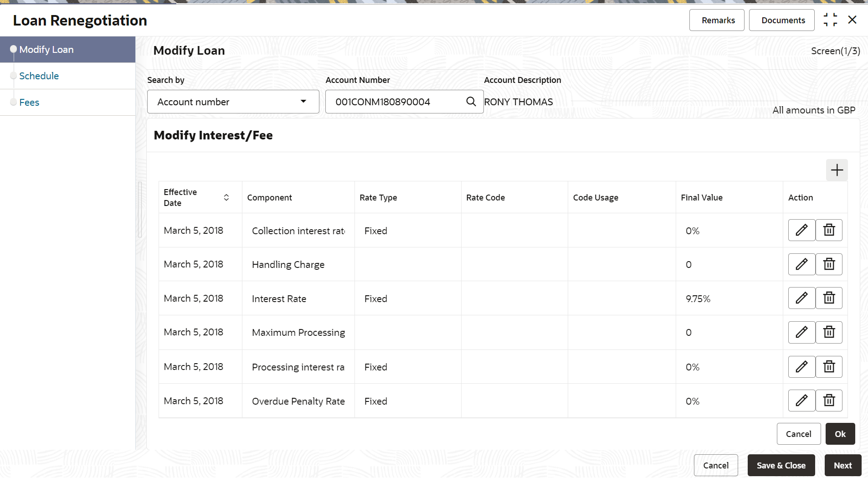Open the Search by dropdown
This screenshot has width=868, height=478.
(233, 102)
